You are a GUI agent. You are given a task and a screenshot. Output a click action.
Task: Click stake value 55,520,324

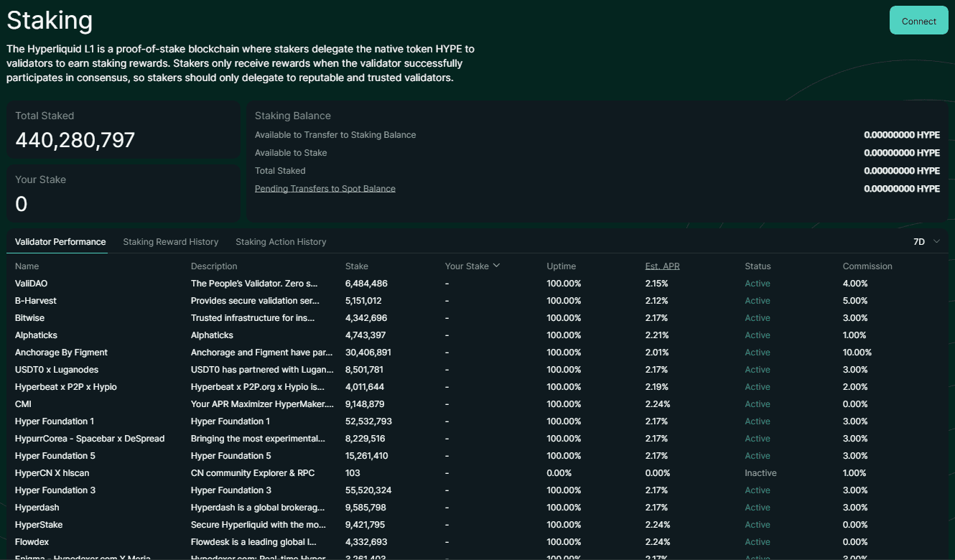(368, 490)
